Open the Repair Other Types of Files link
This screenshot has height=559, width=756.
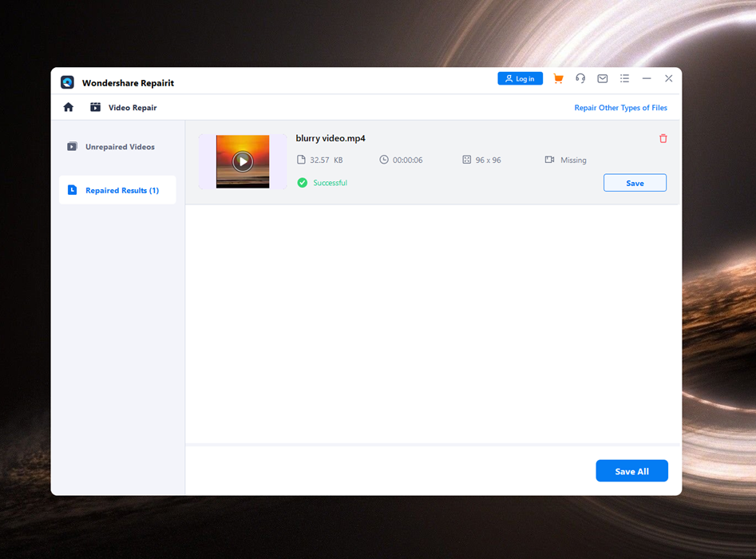click(x=620, y=108)
